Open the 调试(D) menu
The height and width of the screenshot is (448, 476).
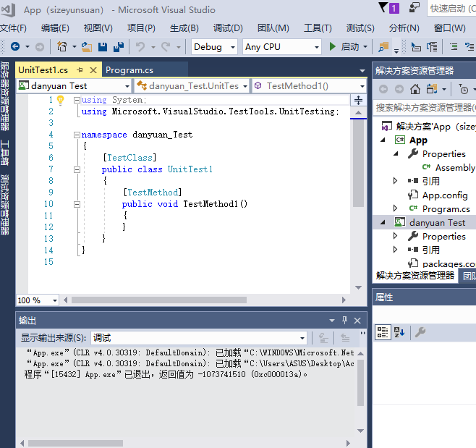pos(228,28)
